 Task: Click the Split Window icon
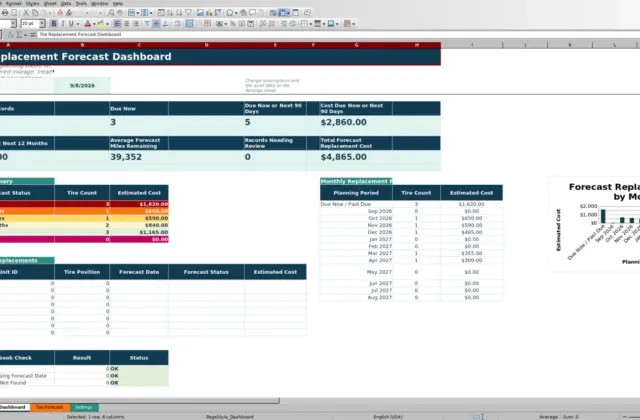[x=296, y=13]
